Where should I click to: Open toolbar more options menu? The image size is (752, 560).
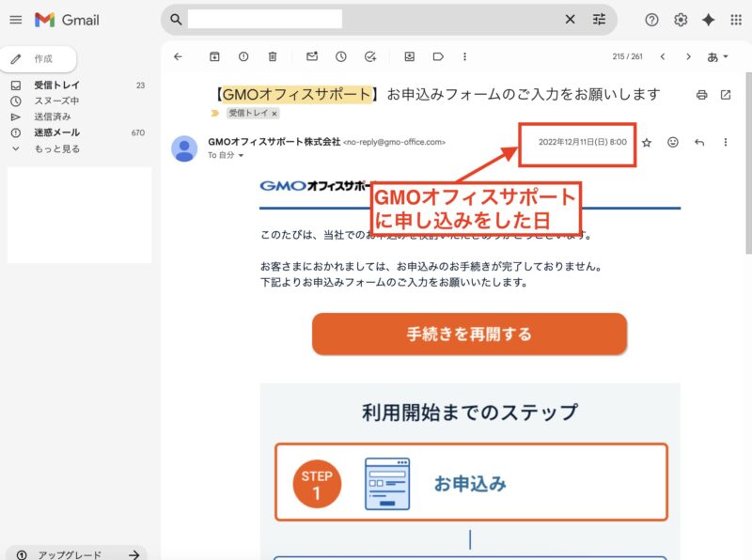(464, 56)
